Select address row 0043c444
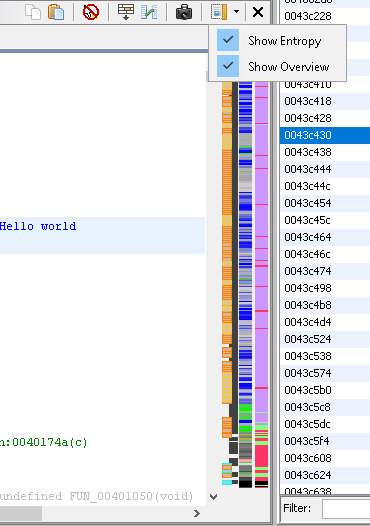370x526 pixels. pyautogui.click(x=325, y=169)
